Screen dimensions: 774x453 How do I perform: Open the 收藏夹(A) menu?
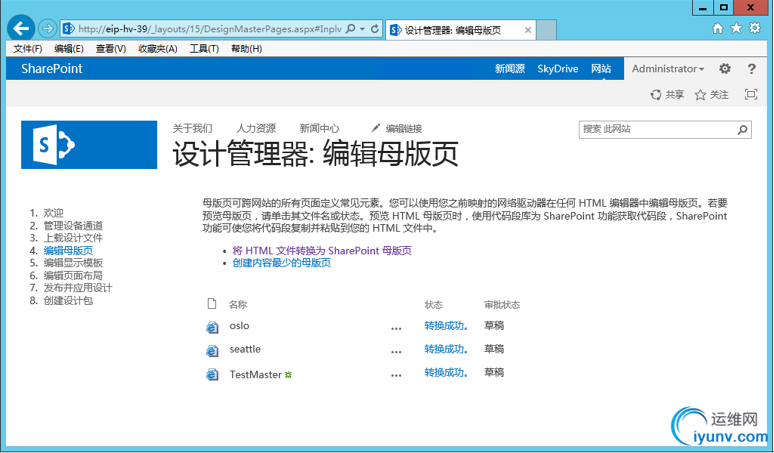pyautogui.click(x=157, y=48)
